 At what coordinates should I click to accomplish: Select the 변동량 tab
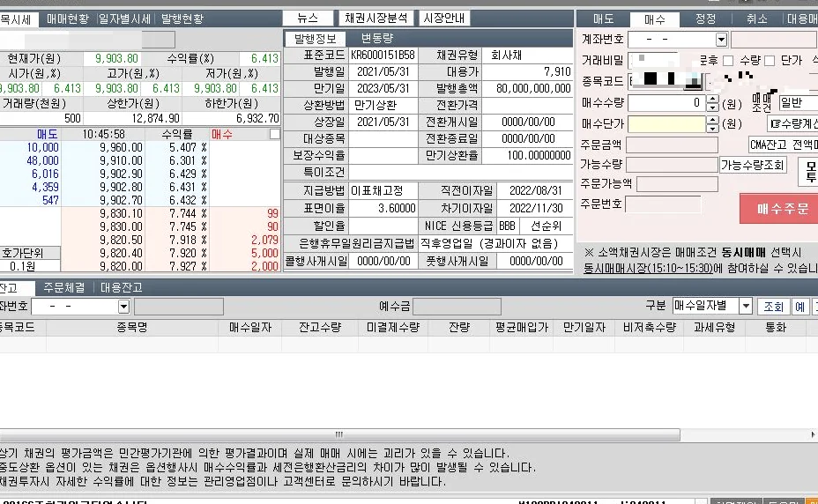click(x=377, y=39)
